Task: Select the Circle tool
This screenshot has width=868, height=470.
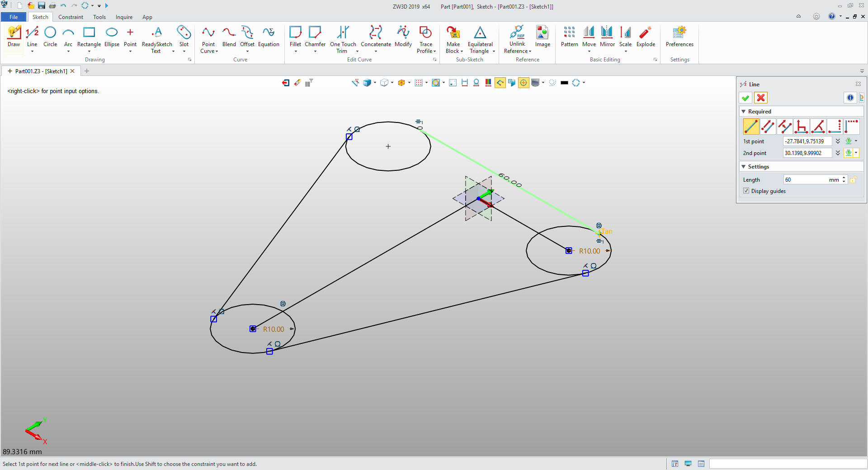Action: point(50,37)
